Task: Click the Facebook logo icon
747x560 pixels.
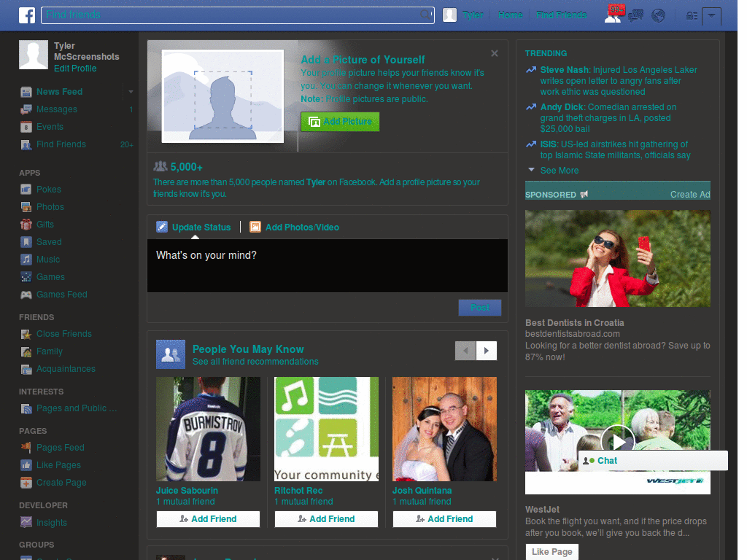Action: [27, 15]
